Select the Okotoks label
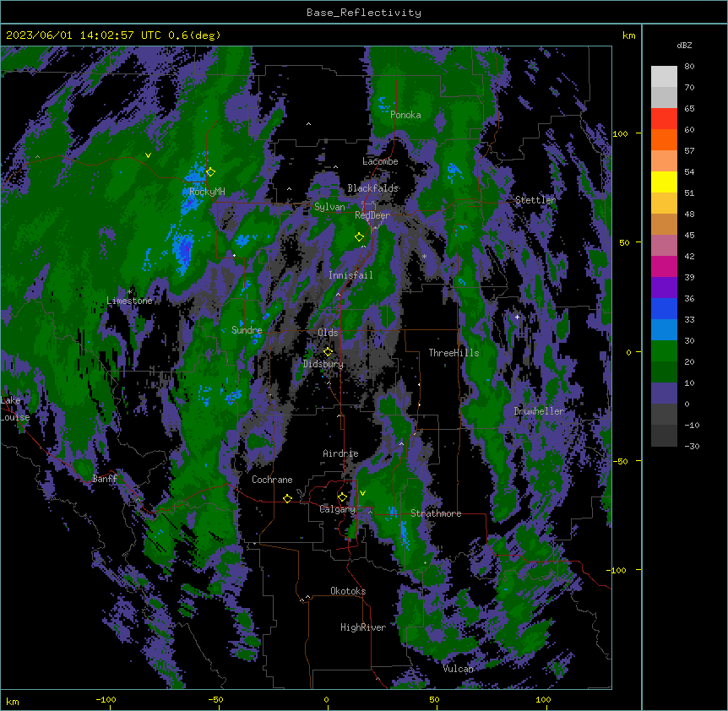 (x=348, y=591)
